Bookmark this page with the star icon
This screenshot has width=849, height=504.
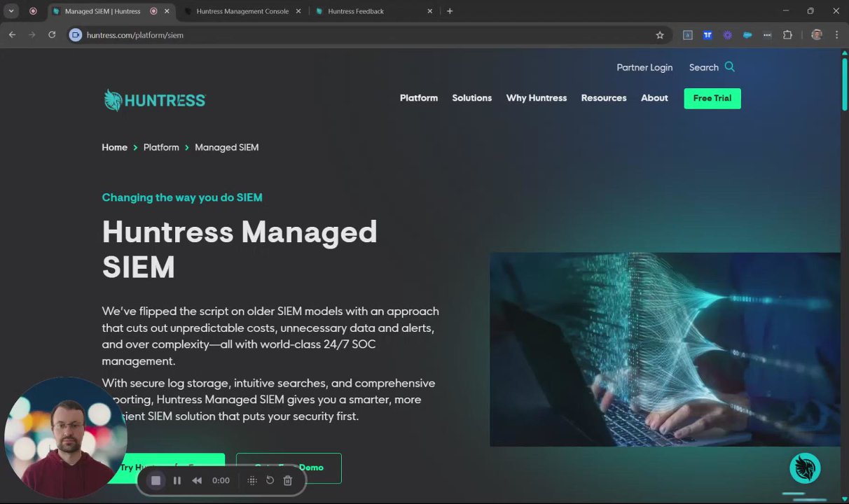[659, 35]
